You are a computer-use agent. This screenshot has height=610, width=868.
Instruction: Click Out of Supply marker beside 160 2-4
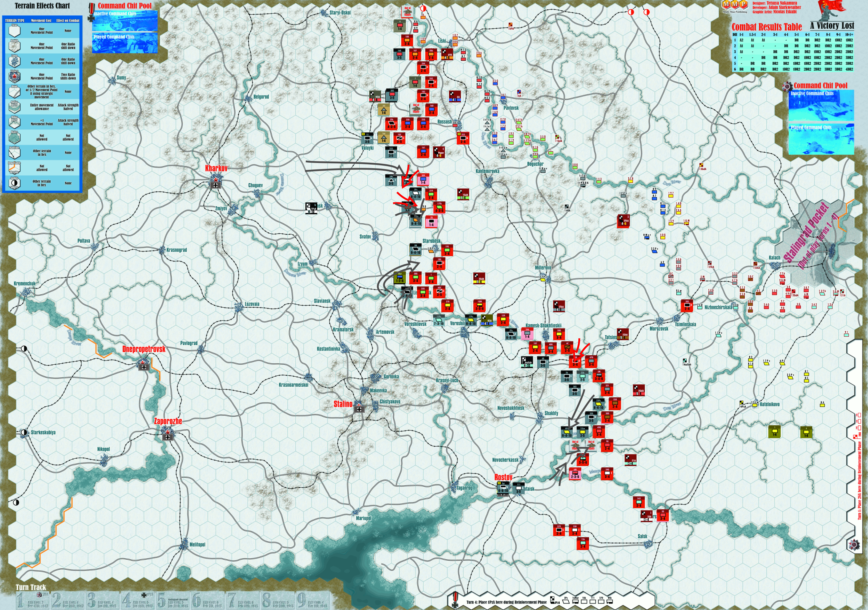pyautogui.click(x=416, y=110)
